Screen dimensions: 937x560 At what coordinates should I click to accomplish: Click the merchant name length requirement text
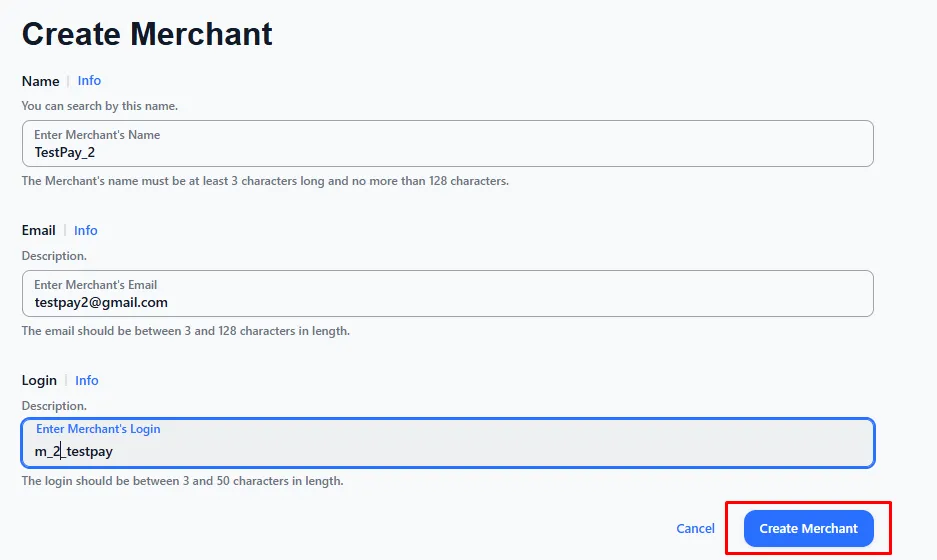265,181
